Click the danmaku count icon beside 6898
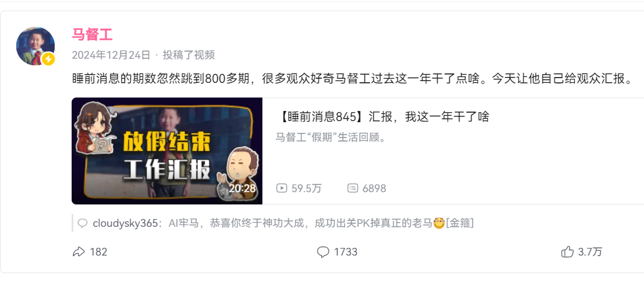This screenshot has height=282, width=644. (x=353, y=188)
